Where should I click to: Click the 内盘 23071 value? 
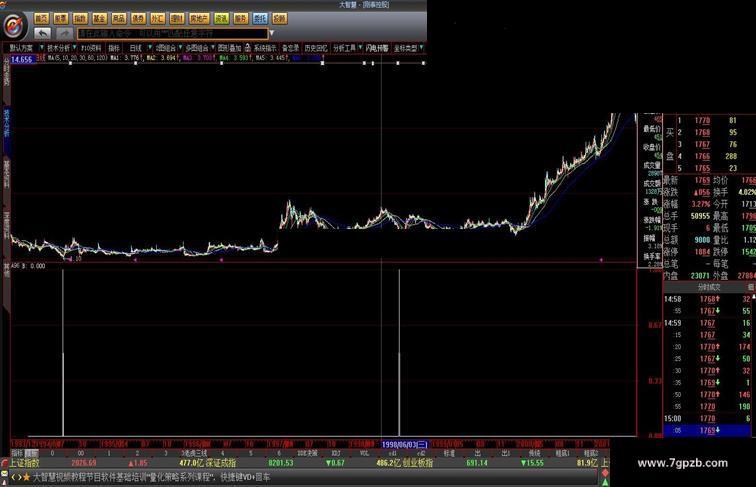pyautogui.click(x=700, y=276)
